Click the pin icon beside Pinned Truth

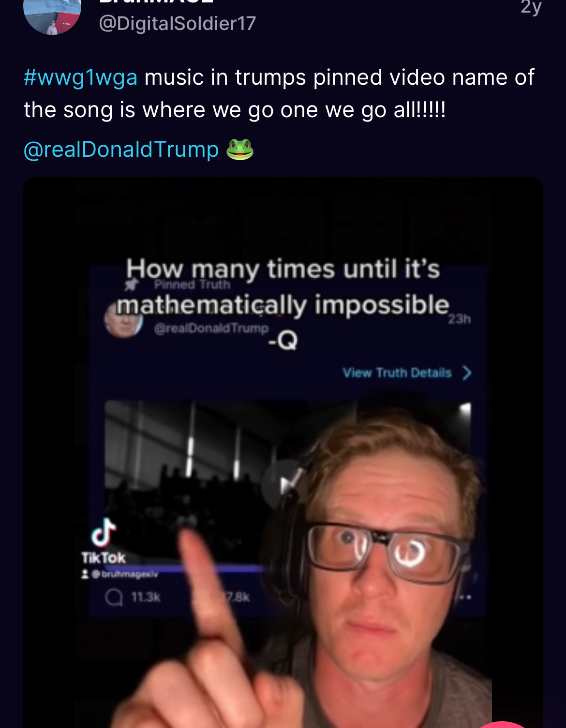132,284
